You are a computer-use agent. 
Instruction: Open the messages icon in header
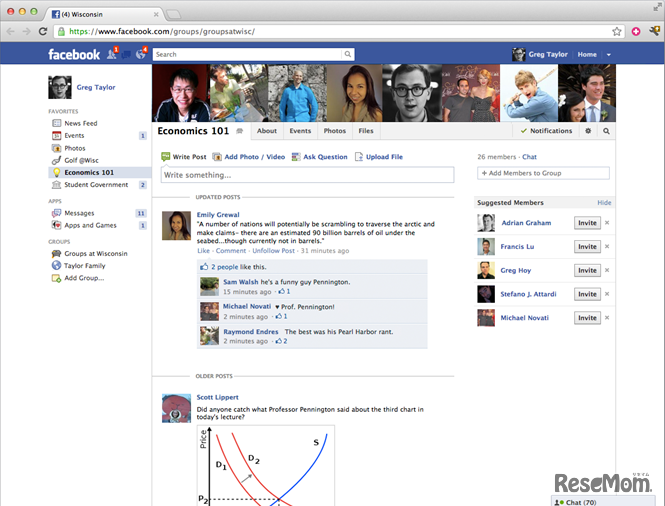click(x=126, y=54)
